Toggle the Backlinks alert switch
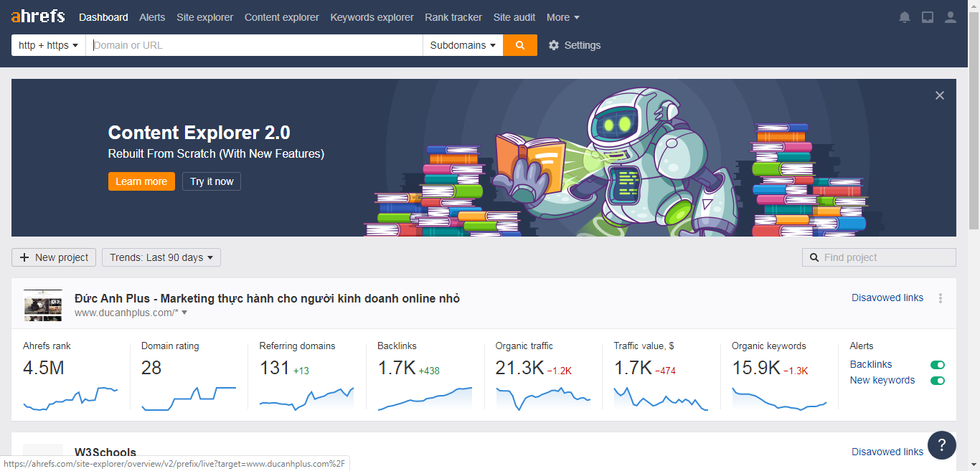 [937, 365]
